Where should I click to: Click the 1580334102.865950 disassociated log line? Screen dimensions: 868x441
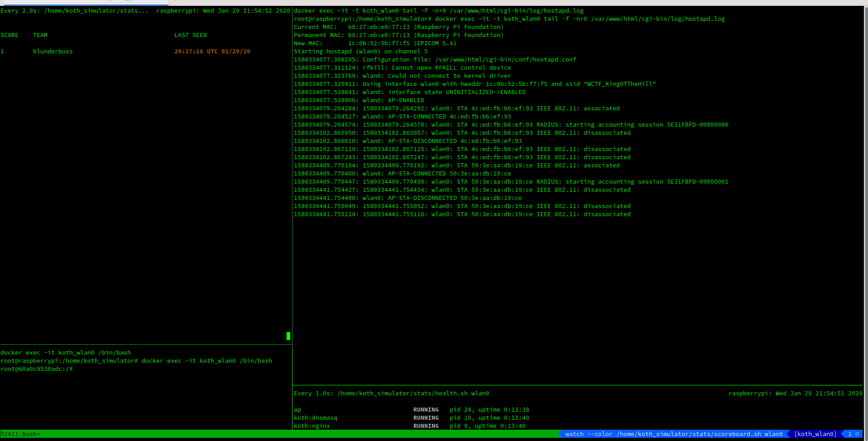pos(462,133)
